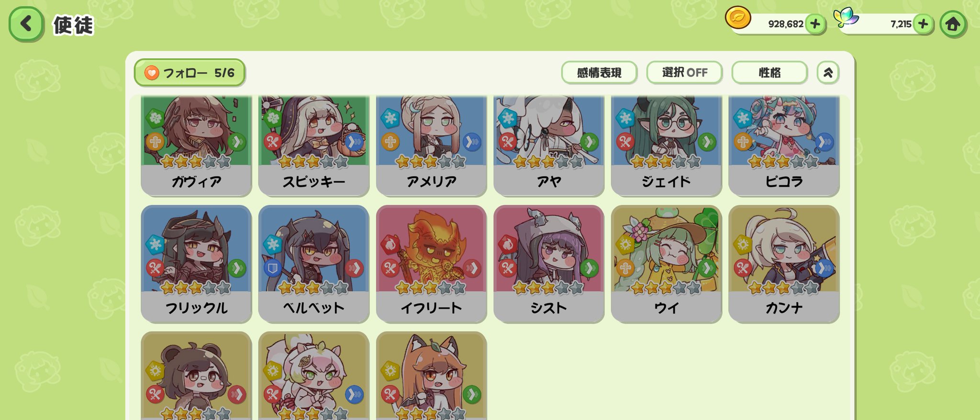
Task: Select the ガヴィア character card
Action: pos(196,145)
